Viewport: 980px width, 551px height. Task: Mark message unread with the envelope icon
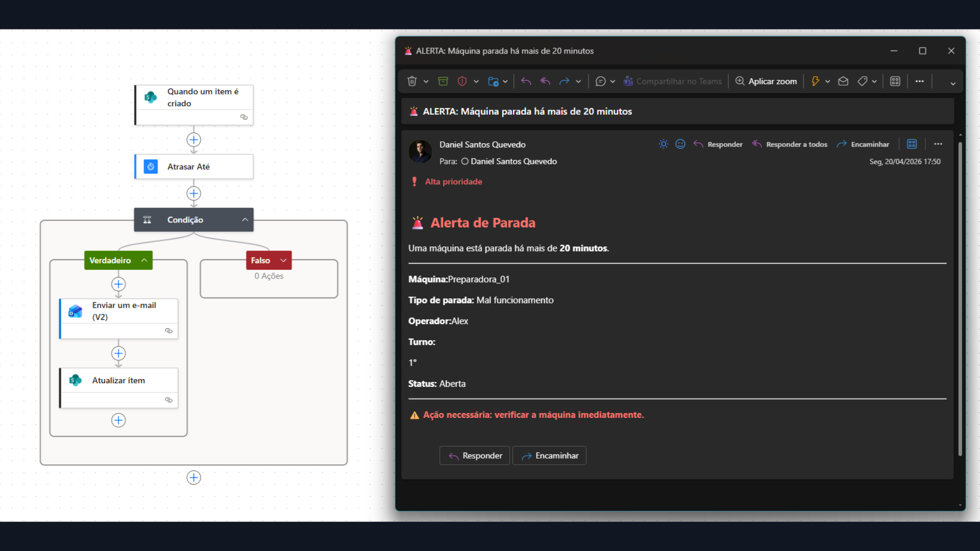pyautogui.click(x=843, y=81)
